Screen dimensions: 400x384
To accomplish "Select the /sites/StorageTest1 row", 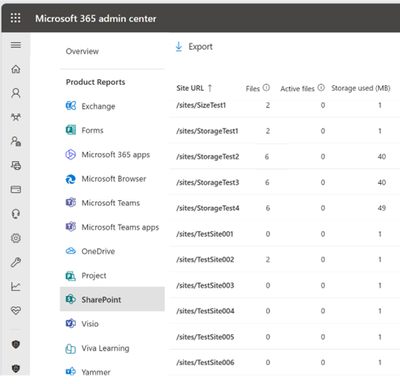I will pyautogui.click(x=285, y=131).
